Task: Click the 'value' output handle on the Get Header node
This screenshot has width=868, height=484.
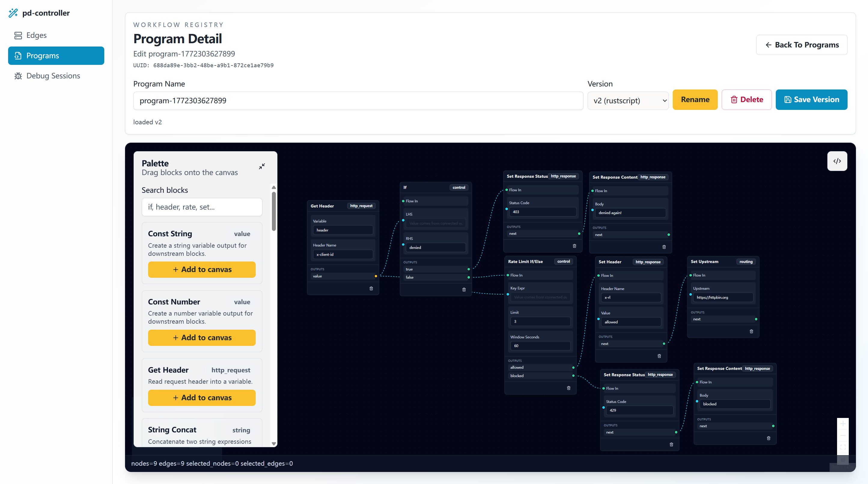Action: pos(376,276)
